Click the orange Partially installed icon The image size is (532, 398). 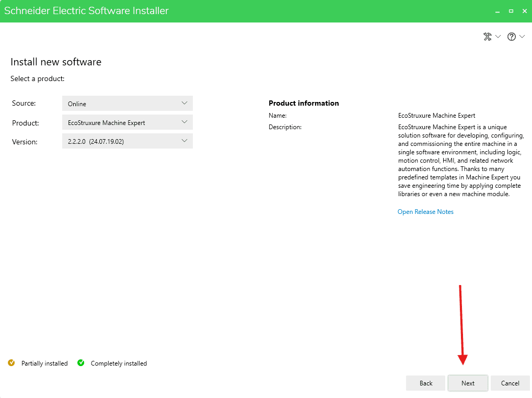11,362
